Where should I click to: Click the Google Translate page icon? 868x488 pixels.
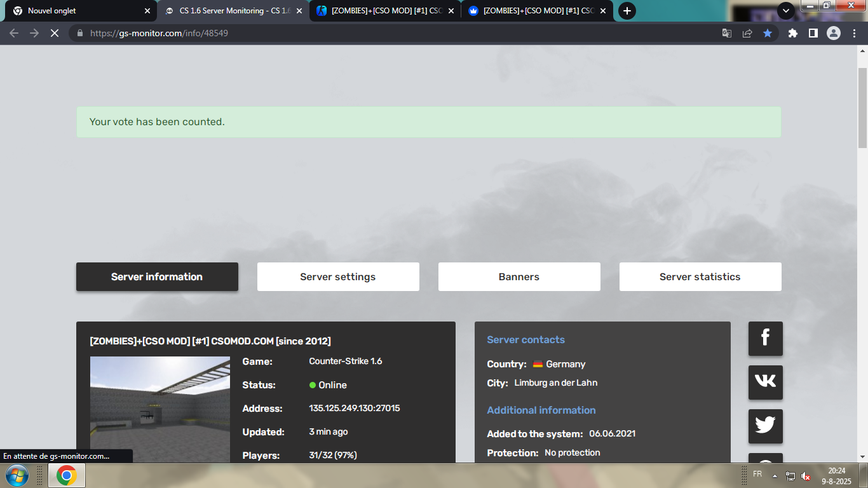pos(727,33)
